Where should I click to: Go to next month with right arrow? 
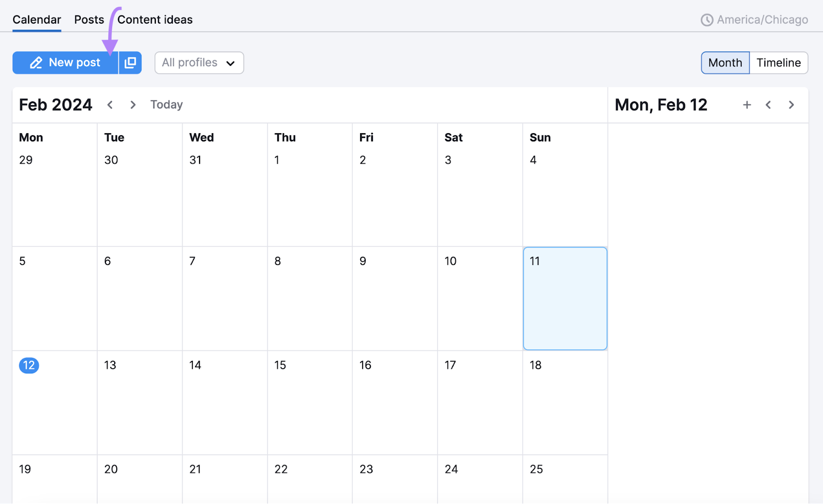point(133,104)
